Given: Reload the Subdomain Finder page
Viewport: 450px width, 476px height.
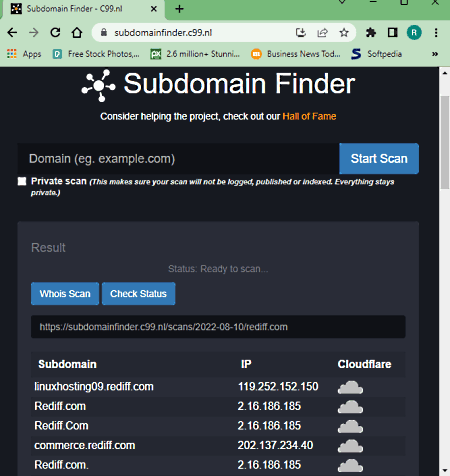Looking at the screenshot, I should pos(55,33).
